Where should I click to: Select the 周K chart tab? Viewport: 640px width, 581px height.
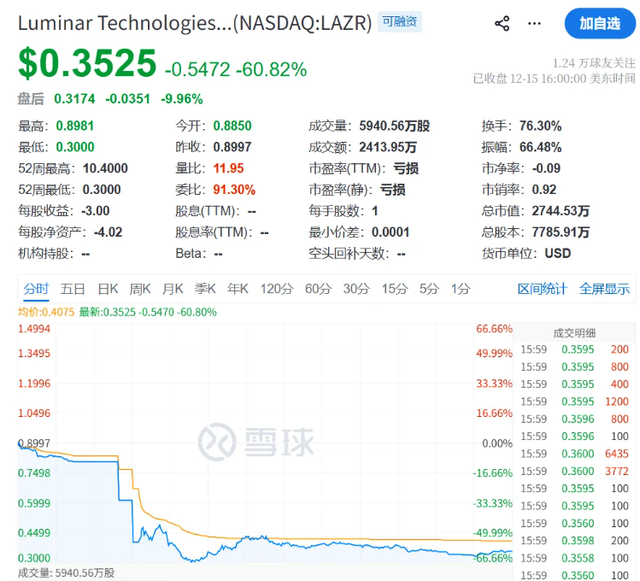point(140,289)
